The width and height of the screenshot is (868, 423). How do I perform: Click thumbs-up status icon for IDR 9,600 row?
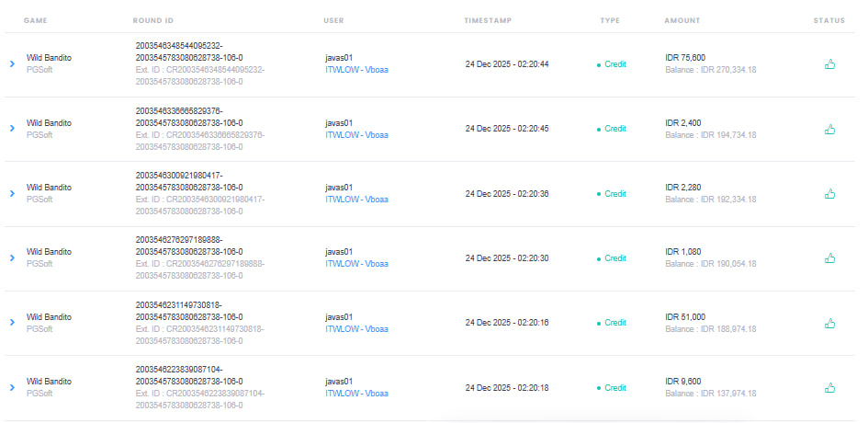click(x=829, y=387)
